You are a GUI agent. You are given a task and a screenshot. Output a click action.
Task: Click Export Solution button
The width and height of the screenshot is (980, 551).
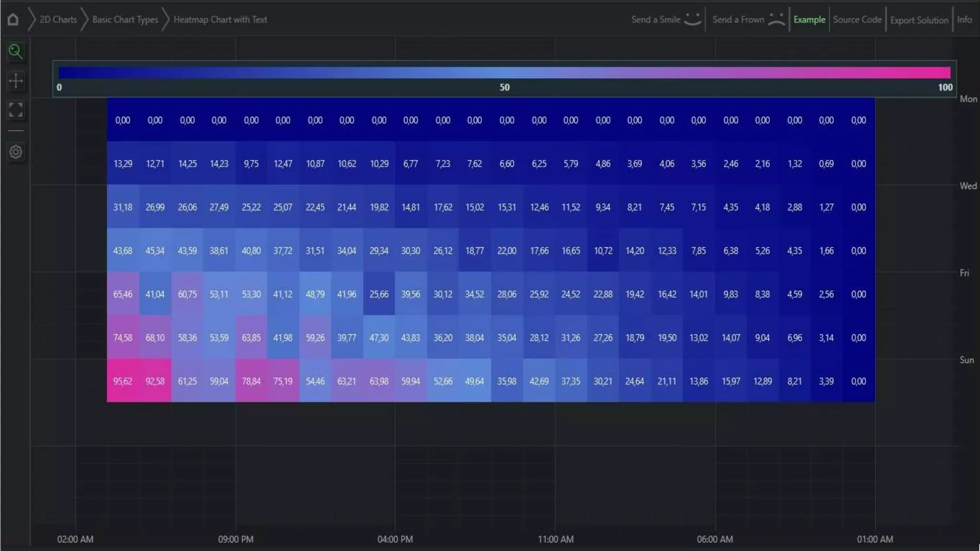(x=919, y=20)
